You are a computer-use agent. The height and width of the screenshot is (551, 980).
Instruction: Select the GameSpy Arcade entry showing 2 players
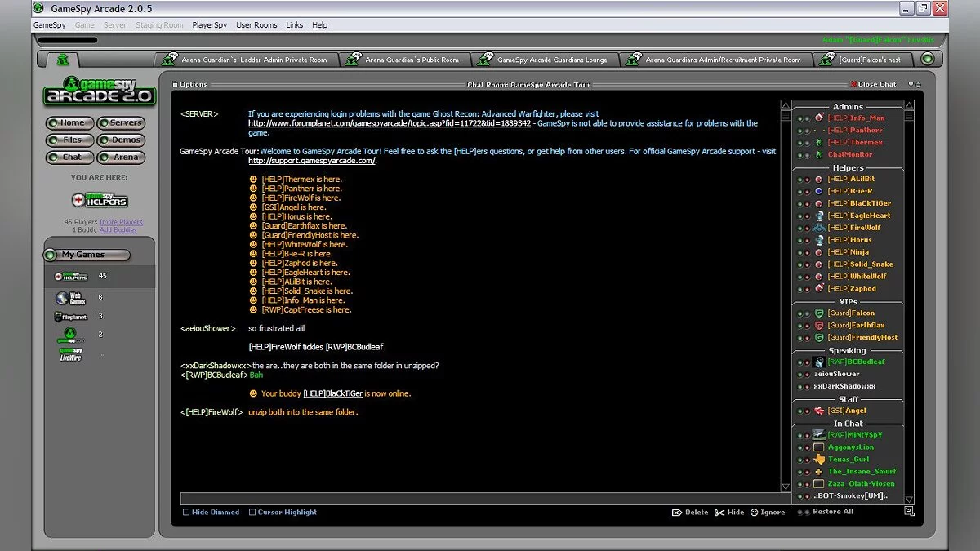coord(71,335)
